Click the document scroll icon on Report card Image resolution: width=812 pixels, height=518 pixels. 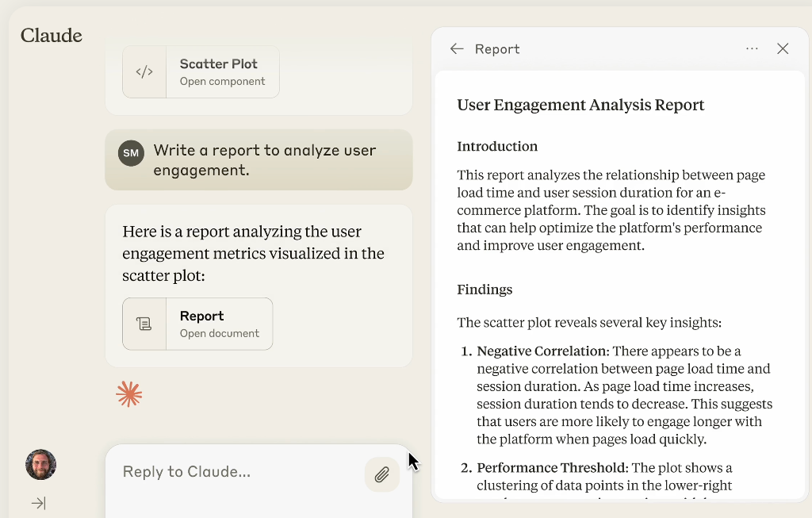point(144,324)
